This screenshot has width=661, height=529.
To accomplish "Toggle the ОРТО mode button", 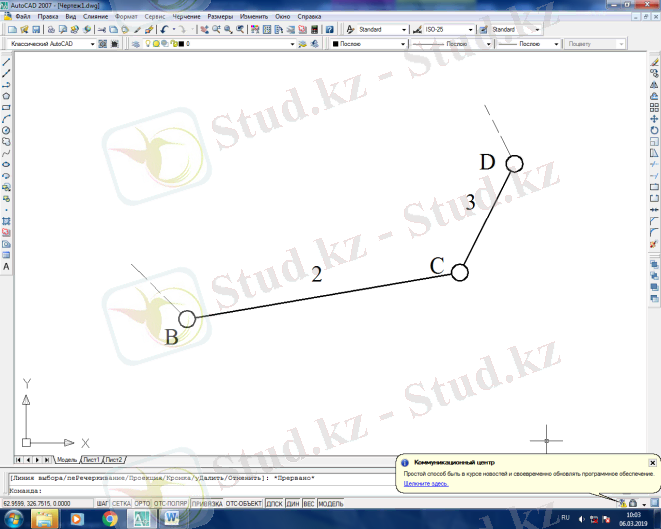I will [142, 503].
